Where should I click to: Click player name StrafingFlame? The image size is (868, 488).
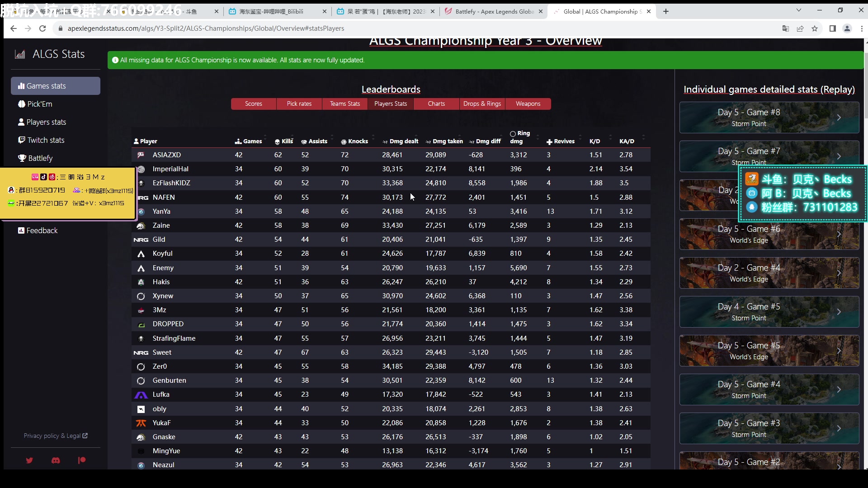174,338
